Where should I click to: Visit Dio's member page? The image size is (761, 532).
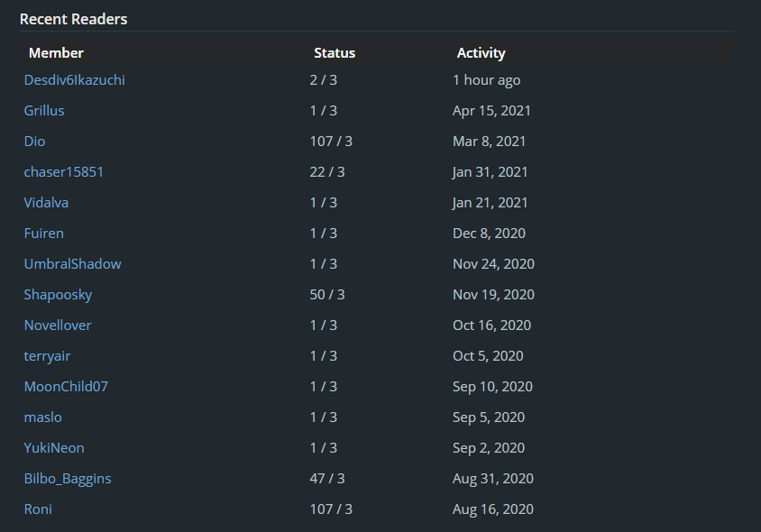coord(34,142)
